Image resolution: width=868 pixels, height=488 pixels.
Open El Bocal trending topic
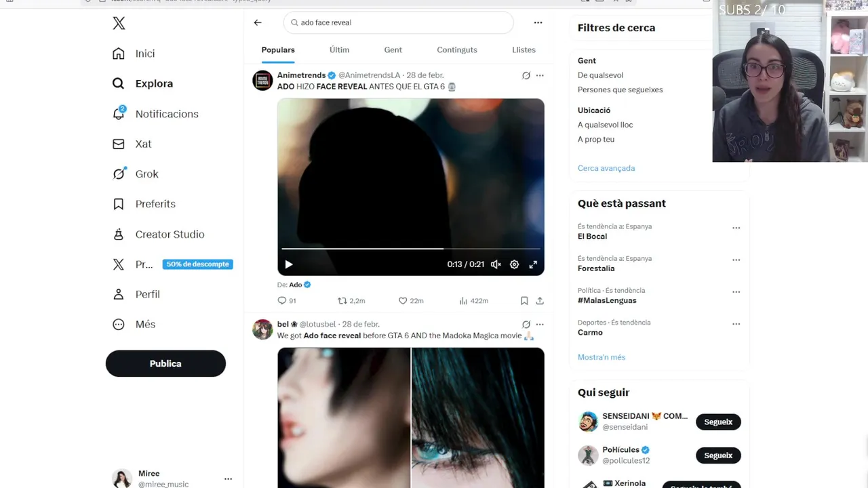[592, 237]
